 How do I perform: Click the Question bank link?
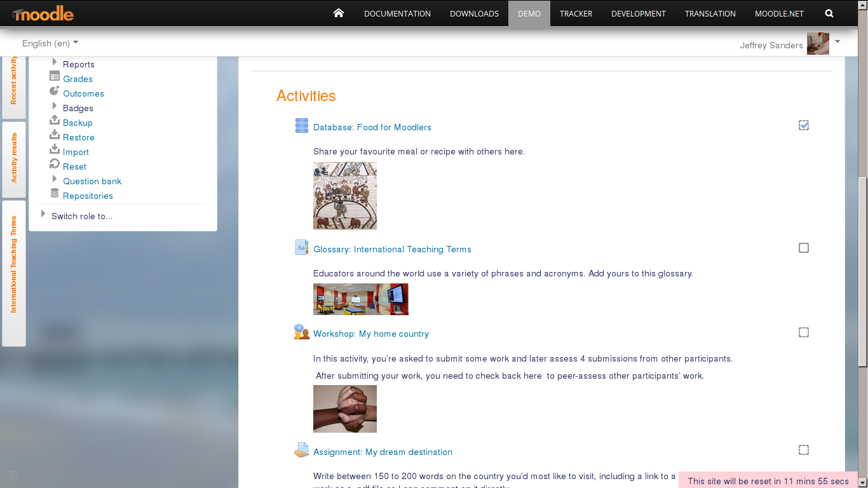point(92,181)
